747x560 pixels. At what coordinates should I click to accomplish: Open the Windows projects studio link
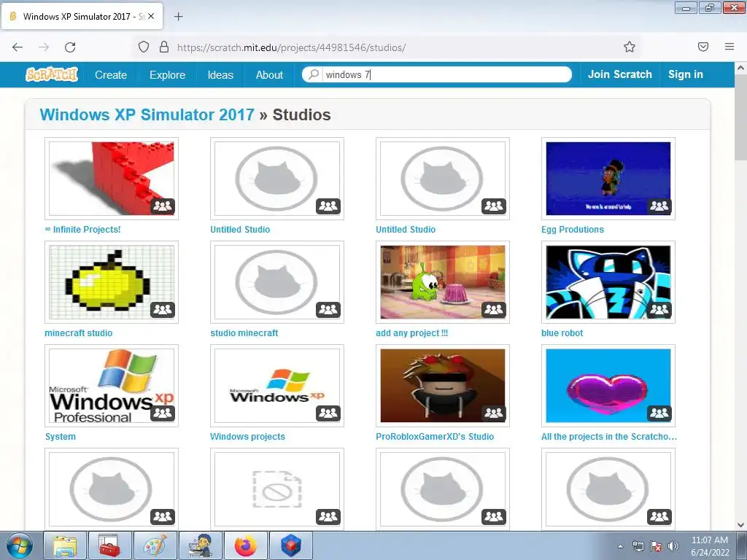pyautogui.click(x=247, y=437)
